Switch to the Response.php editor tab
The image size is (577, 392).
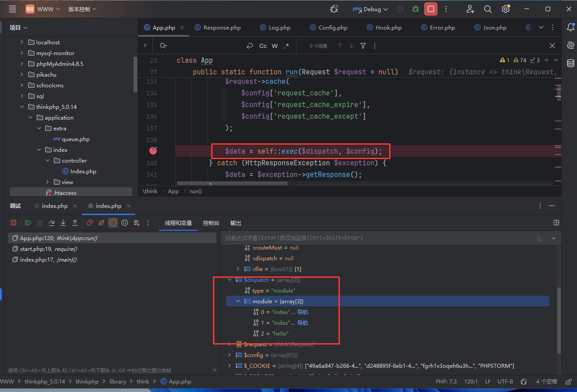[221, 27]
